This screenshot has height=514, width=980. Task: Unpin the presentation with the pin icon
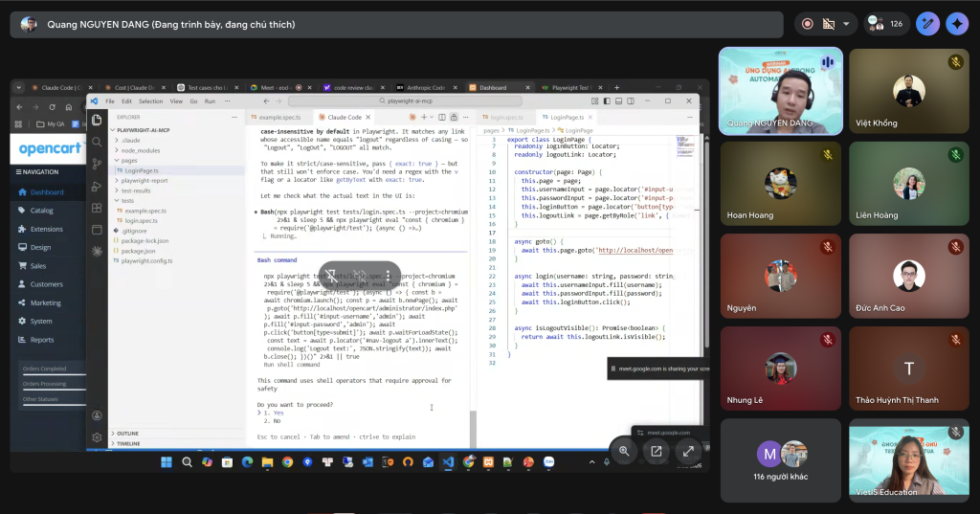[331, 274]
